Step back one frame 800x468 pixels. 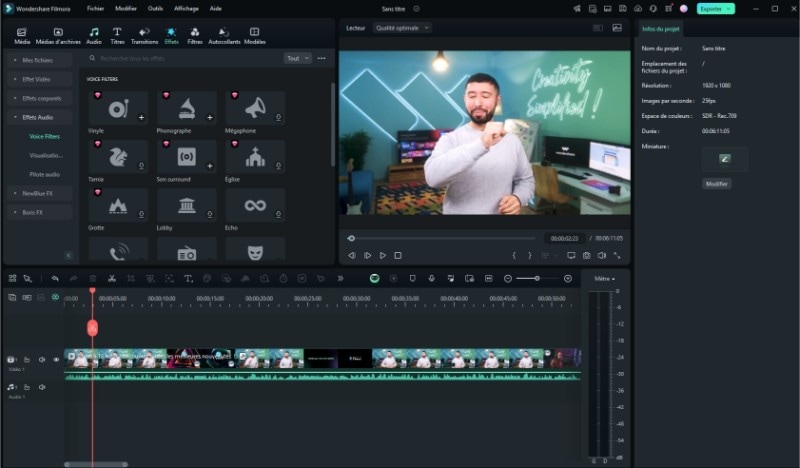(x=352, y=255)
